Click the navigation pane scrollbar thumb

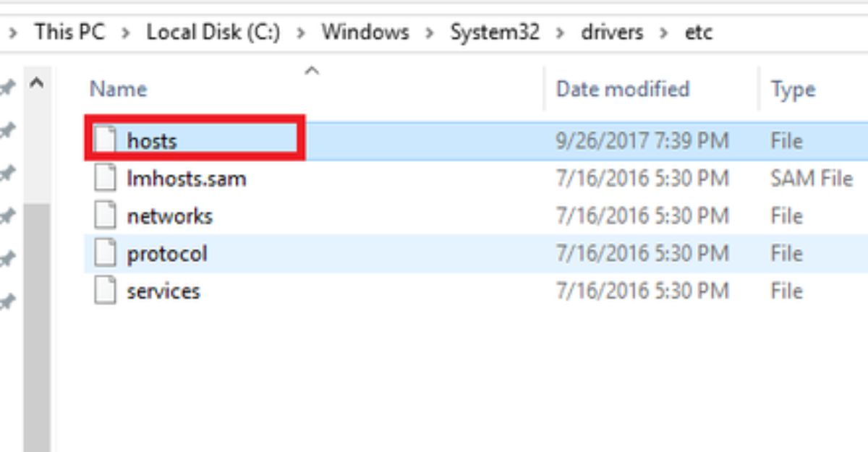click(x=37, y=327)
